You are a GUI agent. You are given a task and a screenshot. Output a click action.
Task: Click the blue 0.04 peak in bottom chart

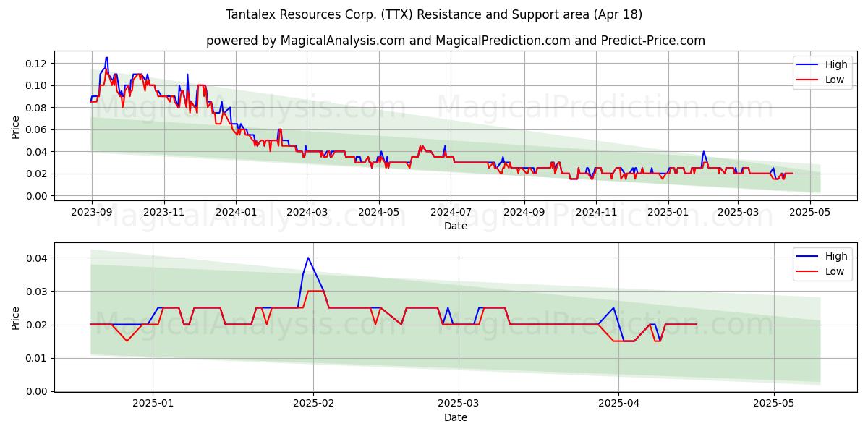(x=308, y=258)
